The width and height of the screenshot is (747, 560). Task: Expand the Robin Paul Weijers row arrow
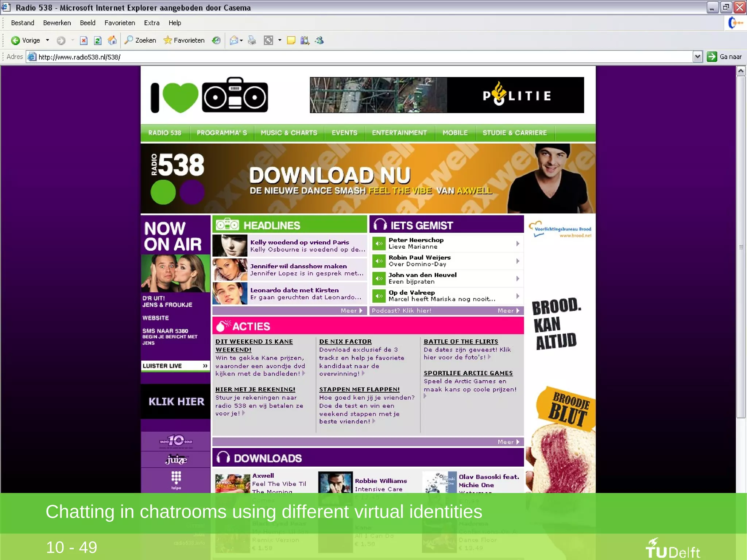[518, 261]
